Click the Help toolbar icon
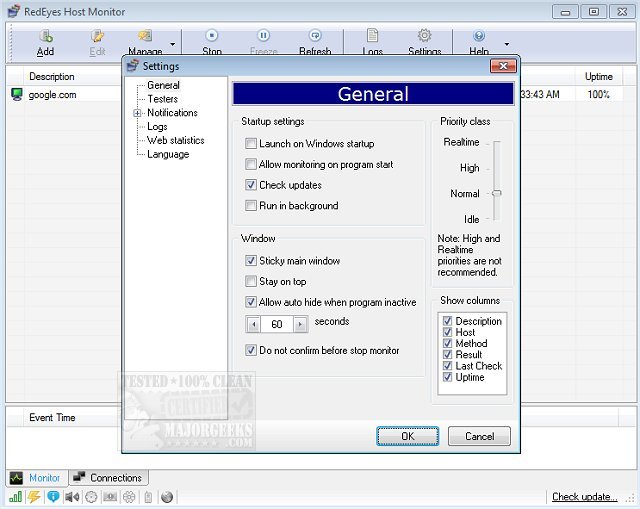 pyautogui.click(x=479, y=36)
